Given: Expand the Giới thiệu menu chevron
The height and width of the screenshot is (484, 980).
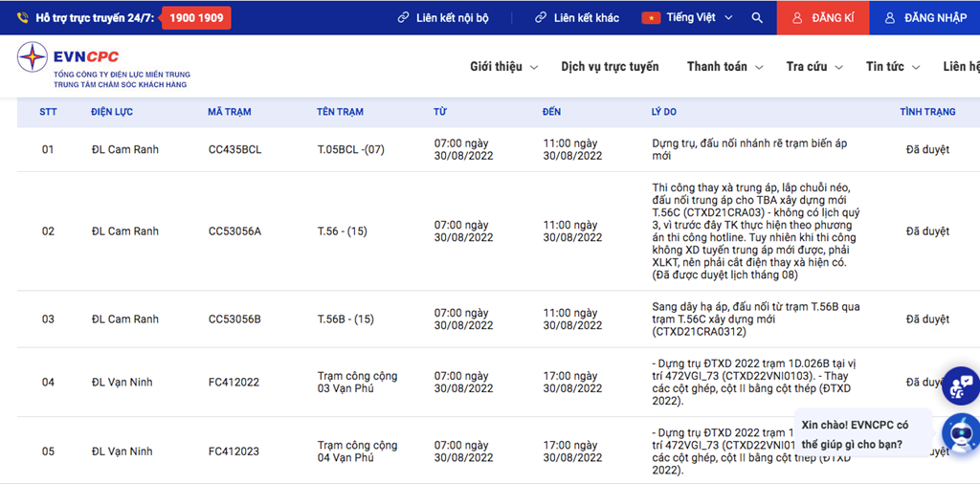Looking at the screenshot, I should tap(534, 67).
